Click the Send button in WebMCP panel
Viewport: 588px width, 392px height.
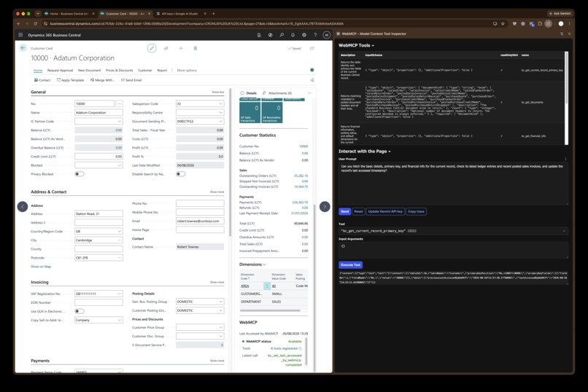click(344, 211)
